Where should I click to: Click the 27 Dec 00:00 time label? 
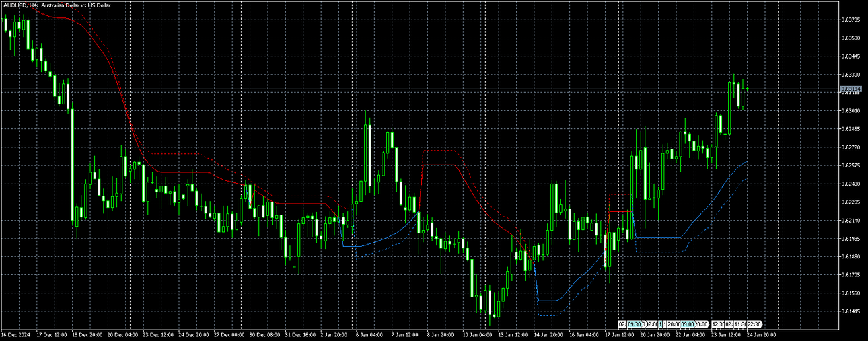pyautogui.click(x=228, y=334)
